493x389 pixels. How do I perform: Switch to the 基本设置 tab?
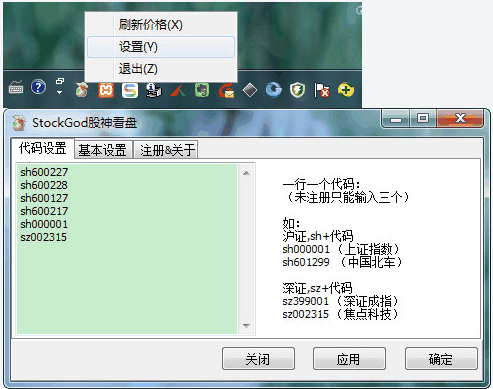click(103, 150)
